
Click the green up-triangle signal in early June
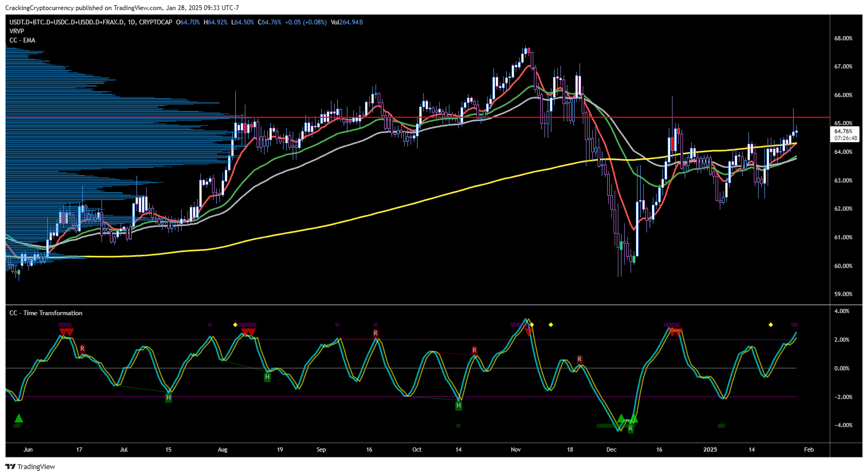point(19,418)
